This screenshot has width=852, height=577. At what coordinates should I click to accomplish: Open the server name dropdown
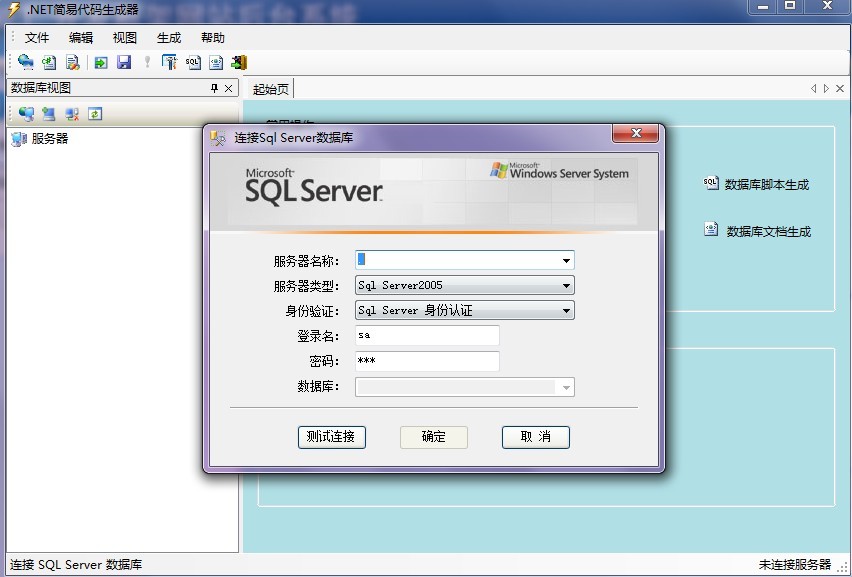click(566, 260)
